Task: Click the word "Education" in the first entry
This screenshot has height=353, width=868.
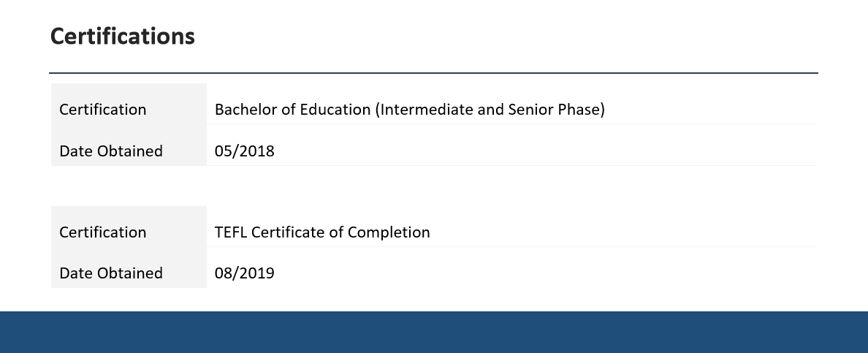Action: (x=336, y=110)
